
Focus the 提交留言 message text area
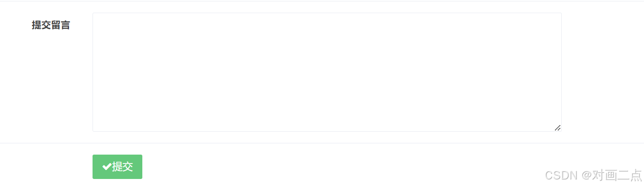(327, 72)
